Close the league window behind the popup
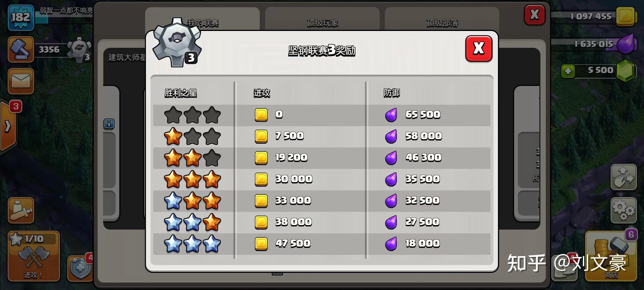 click(x=535, y=15)
